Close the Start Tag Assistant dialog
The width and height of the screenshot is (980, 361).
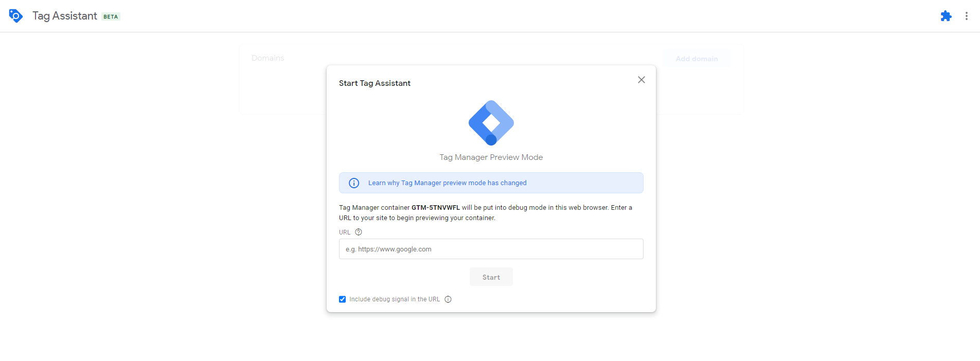tap(641, 80)
